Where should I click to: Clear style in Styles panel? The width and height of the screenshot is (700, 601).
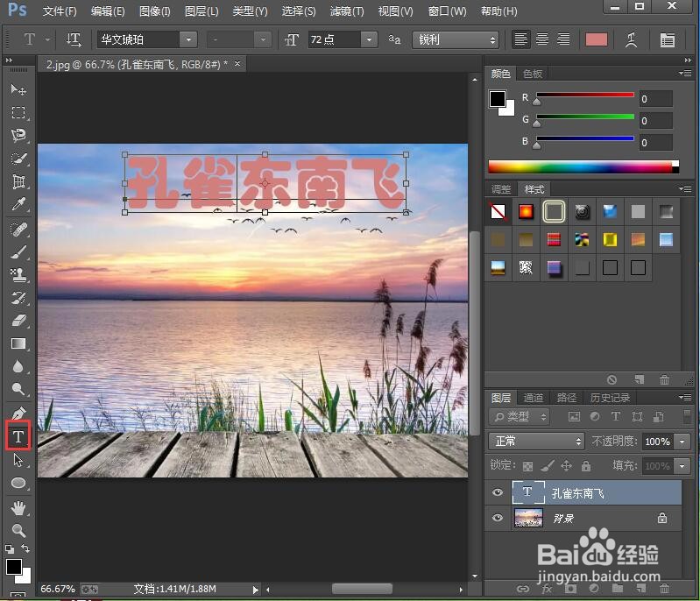[x=612, y=379]
